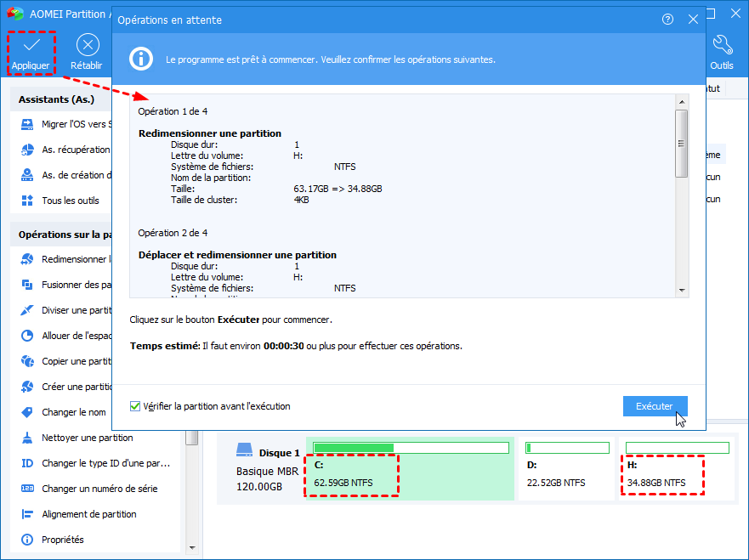Toggle Vérifier la partition avant l'exécution checkbox

(x=135, y=406)
